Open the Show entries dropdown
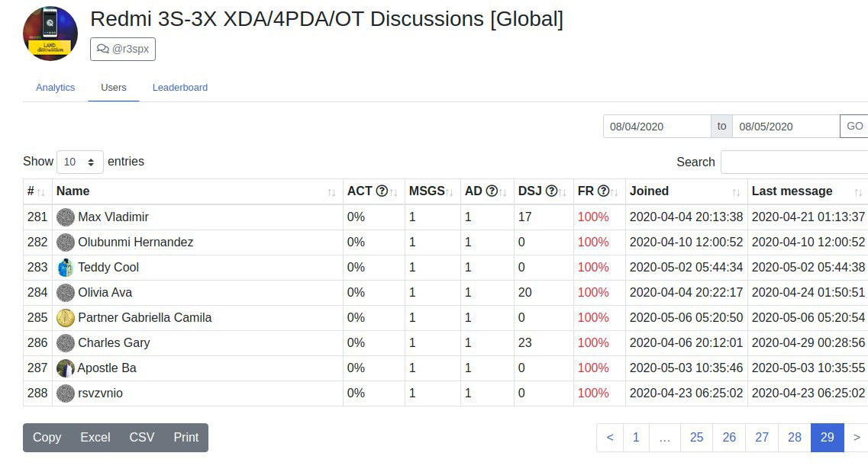The width and height of the screenshot is (868, 469). click(x=79, y=162)
